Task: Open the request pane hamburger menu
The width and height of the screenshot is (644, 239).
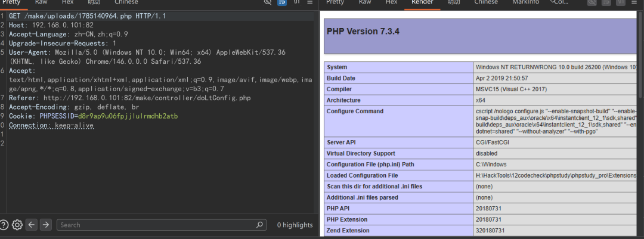Action: pyautogui.click(x=309, y=2)
